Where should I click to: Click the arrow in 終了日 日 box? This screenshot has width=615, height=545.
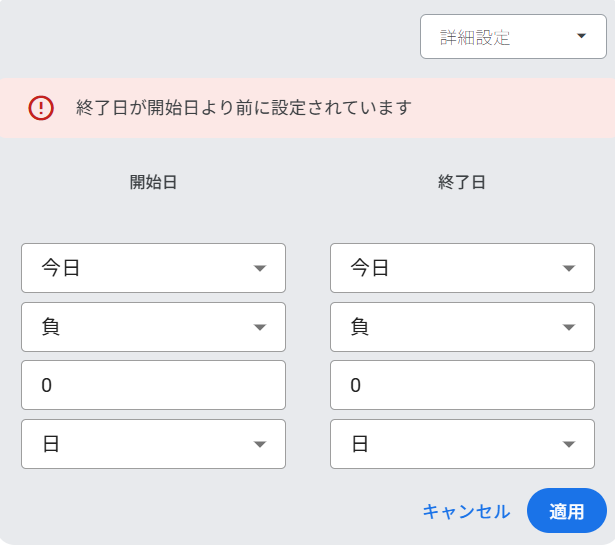point(569,444)
